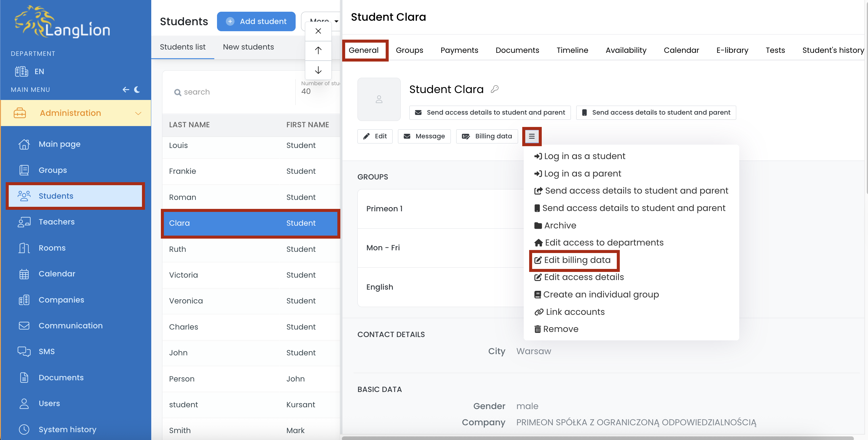Select Edit billing data menu entry
Screen dimensions: 868x440
point(577,260)
